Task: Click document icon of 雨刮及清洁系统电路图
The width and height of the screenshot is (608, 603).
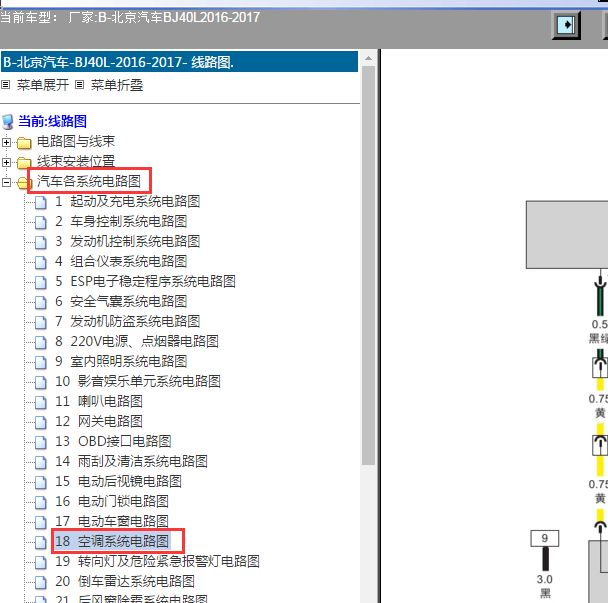Action: tap(40, 462)
